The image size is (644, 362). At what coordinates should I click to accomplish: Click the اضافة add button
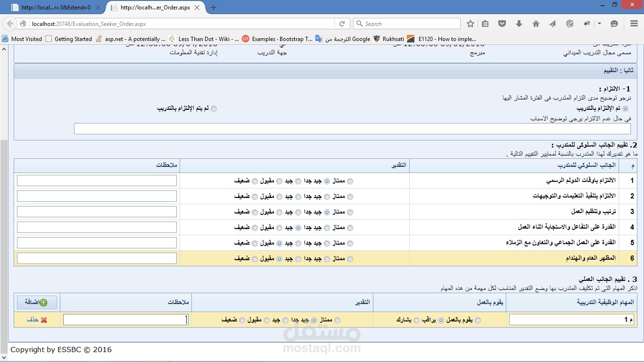pyautogui.click(x=37, y=303)
